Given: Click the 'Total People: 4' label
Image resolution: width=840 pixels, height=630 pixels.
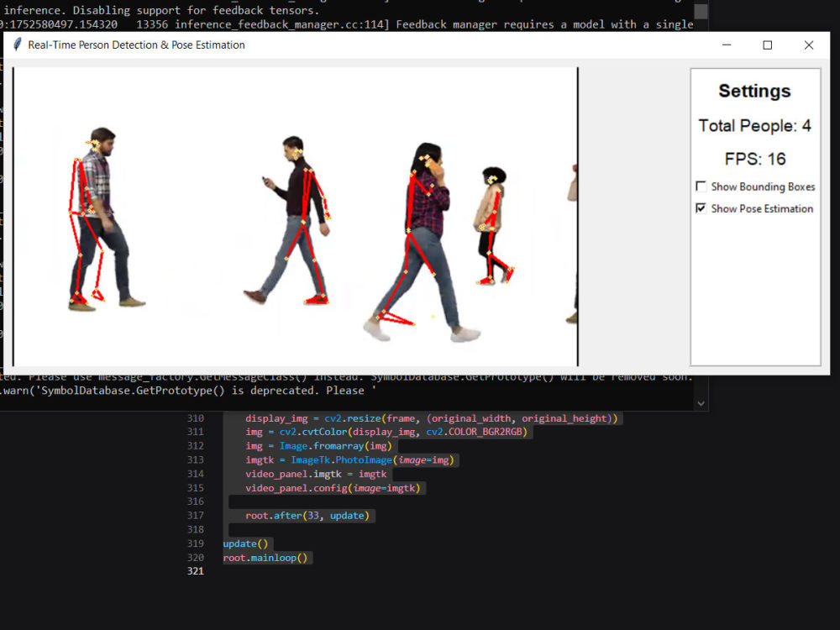Looking at the screenshot, I should pyautogui.click(x=755, y=126).
